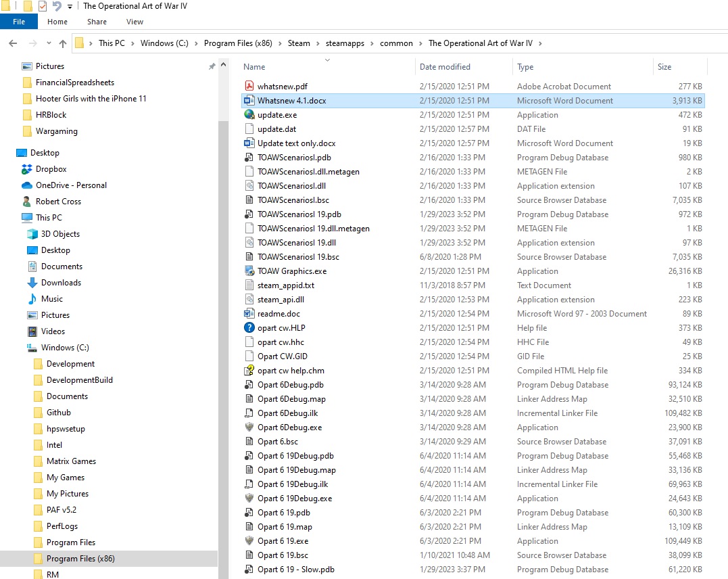728x579 pixels.
Task: Select the file Opart 6 19 - Slow.pdb
Action: (x=296, y=570)
